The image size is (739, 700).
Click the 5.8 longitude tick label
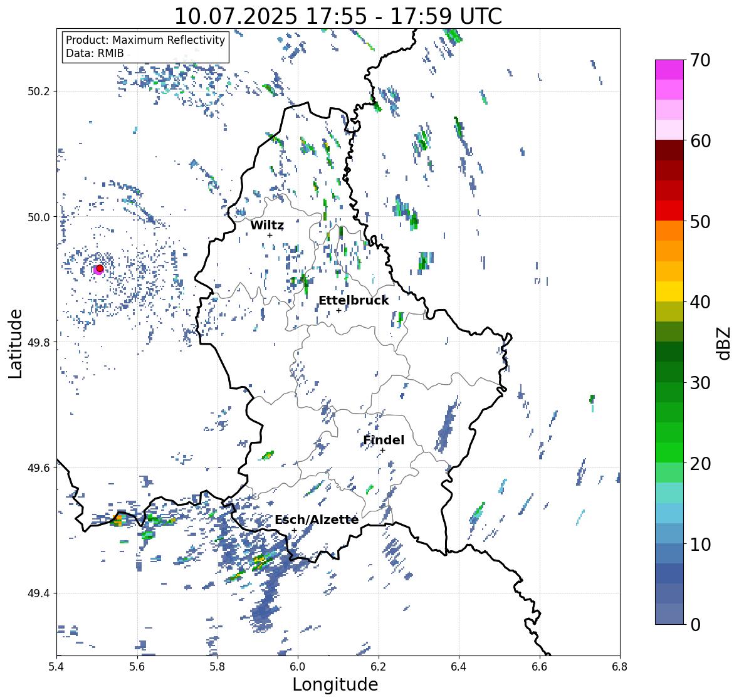click(x=218, y=666)
